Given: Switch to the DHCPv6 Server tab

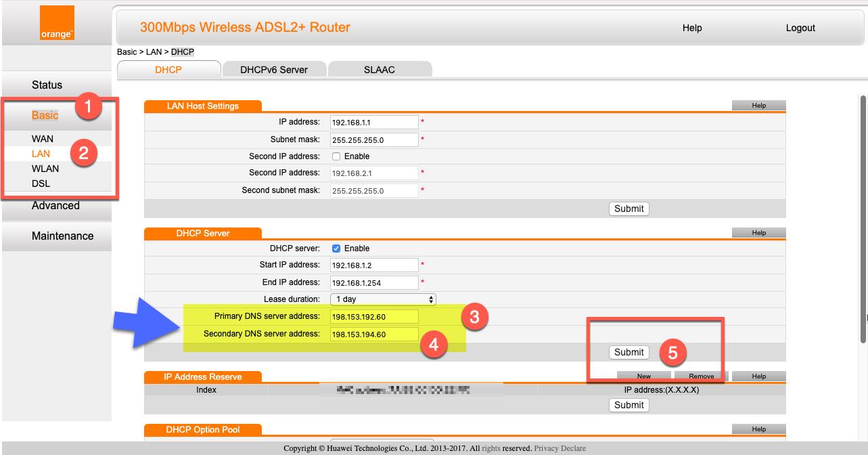Looking at the screenshot, I should [274, 69].
